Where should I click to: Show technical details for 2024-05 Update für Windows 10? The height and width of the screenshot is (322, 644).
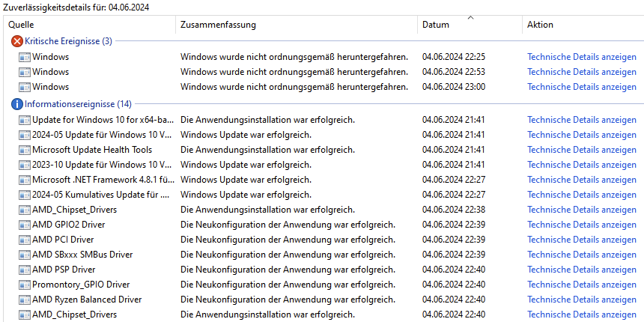(x=582, y=135)
